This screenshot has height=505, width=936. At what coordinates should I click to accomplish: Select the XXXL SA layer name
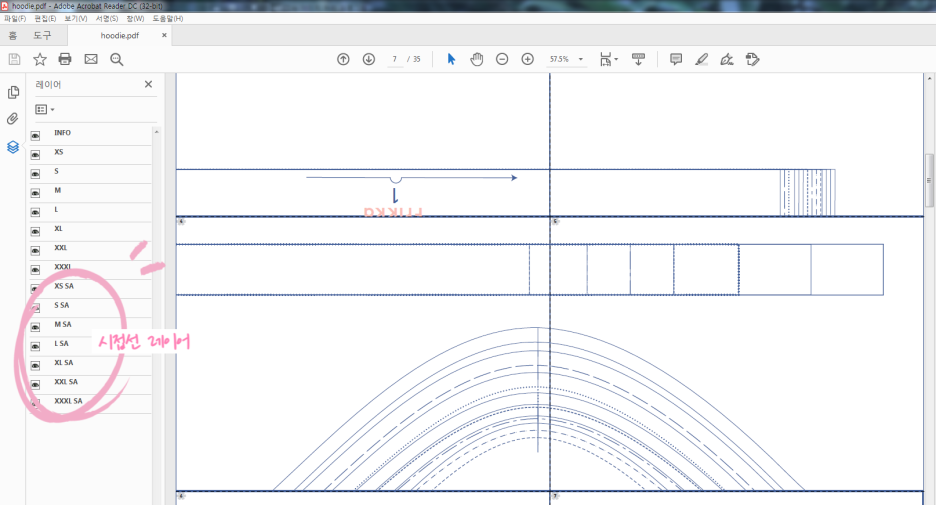point(69,401)
